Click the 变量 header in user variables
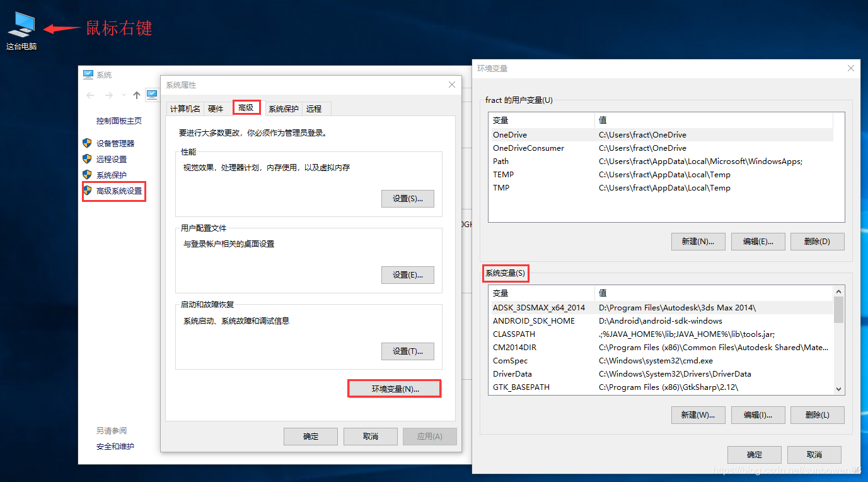 click(x=541, y=120)
